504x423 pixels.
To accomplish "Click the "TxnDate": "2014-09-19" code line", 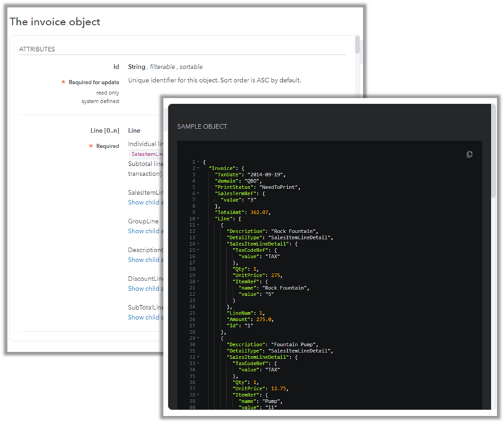I will tap(250, 175).
